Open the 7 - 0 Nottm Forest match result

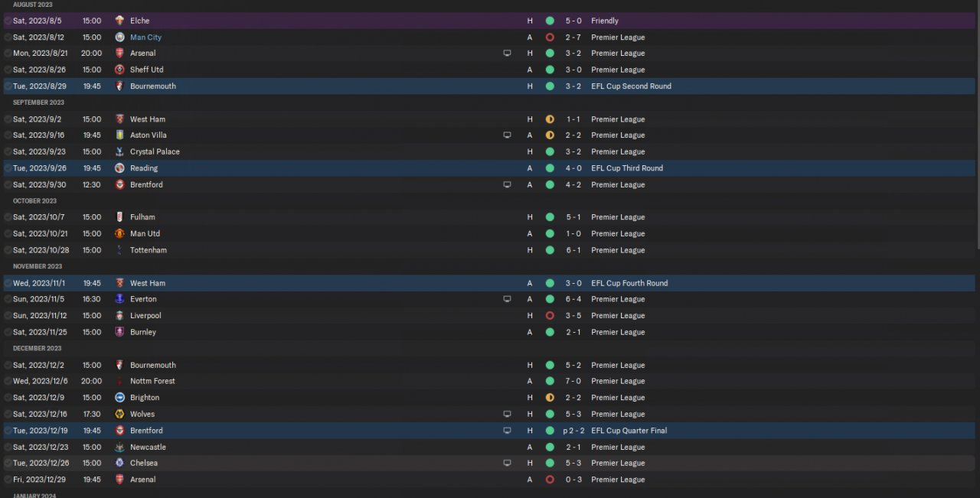coord(573,381)
